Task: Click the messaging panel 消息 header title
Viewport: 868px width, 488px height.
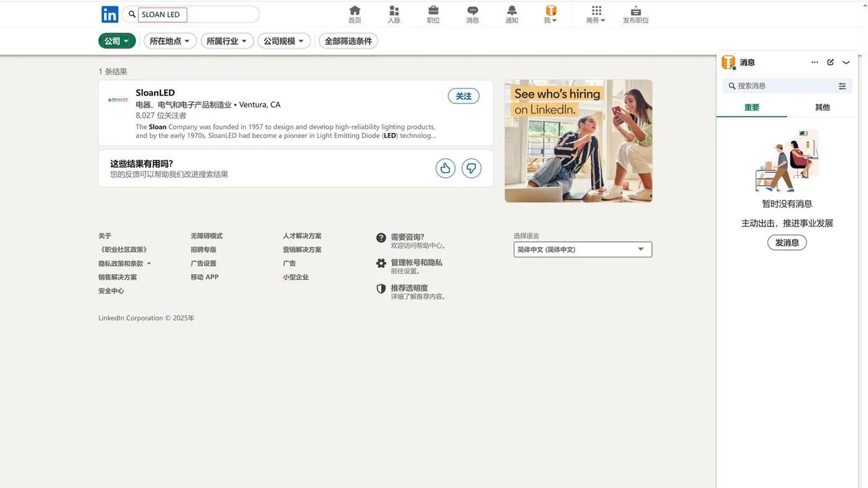Action: [x=747, y=63]
